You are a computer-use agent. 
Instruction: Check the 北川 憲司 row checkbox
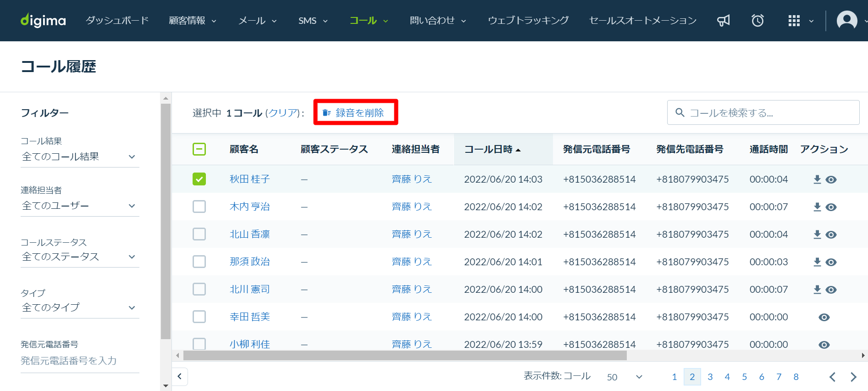coord(199,289)
